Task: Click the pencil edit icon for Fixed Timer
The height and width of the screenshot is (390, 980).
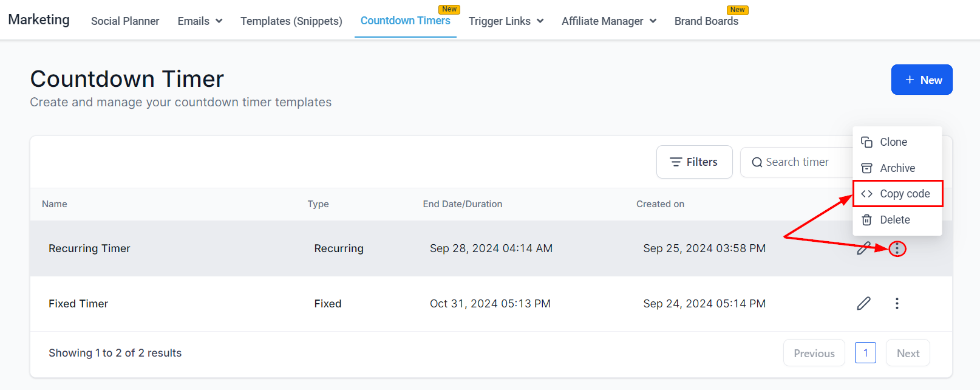Action: (863, 303)
